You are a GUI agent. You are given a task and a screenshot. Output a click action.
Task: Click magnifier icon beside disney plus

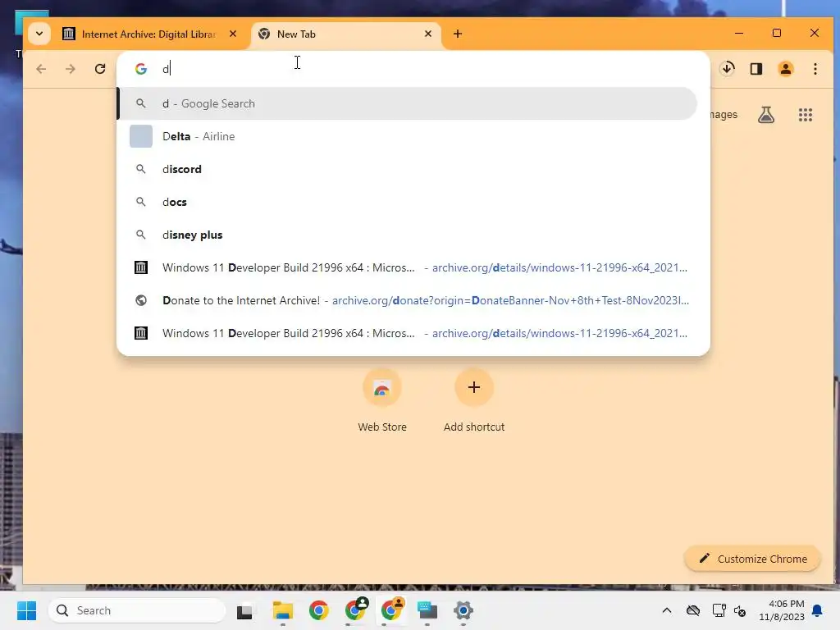141,235
